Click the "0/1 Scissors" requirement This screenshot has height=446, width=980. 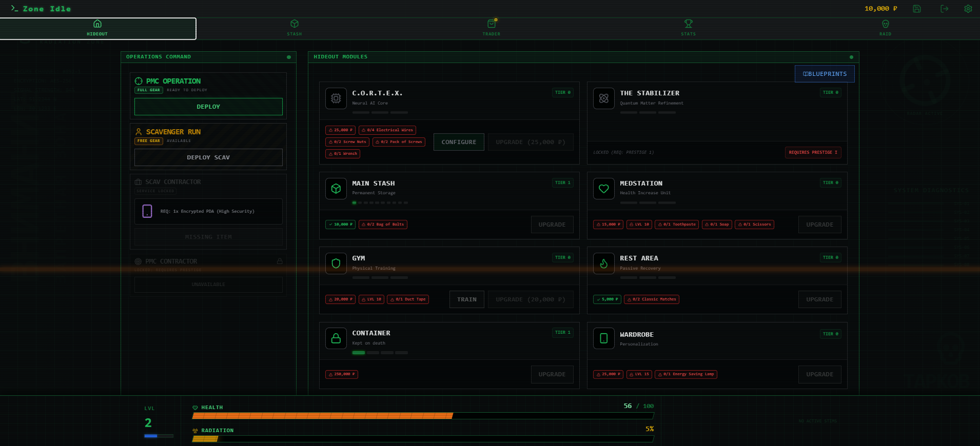coord(755,225)
